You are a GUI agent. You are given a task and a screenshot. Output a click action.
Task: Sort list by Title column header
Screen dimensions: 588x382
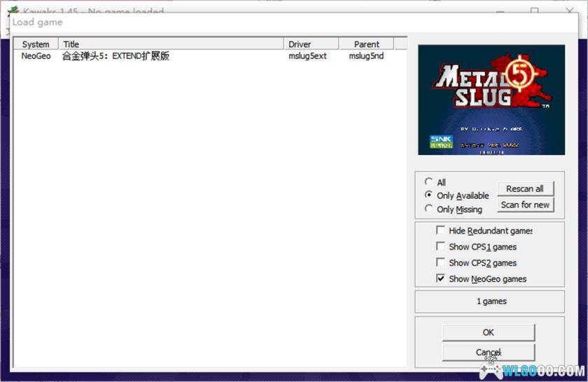[x=171, y=44]
